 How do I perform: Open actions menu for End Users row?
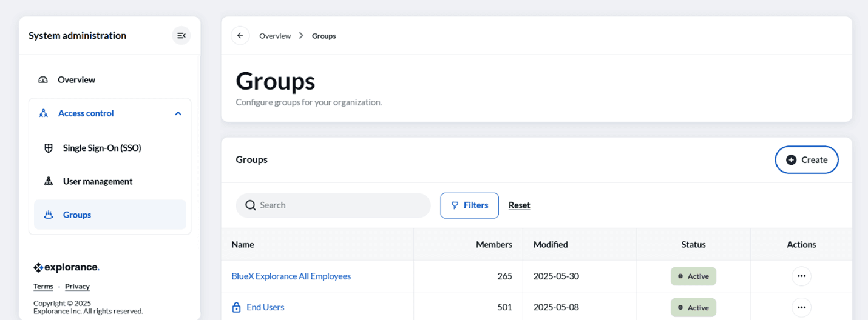coord(801,307)
